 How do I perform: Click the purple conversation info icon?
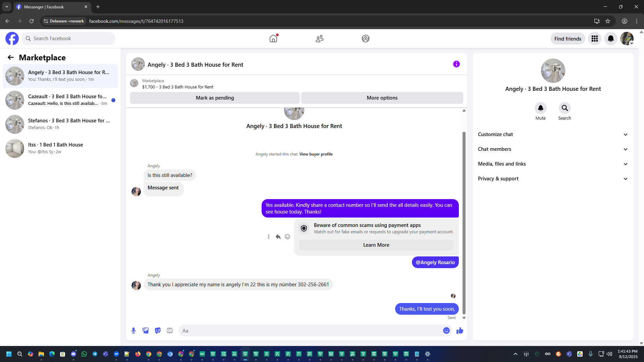click(456, 64)
